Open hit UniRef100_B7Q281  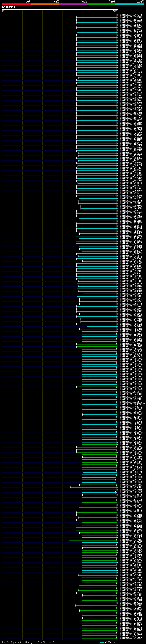[x=131, y=563]
